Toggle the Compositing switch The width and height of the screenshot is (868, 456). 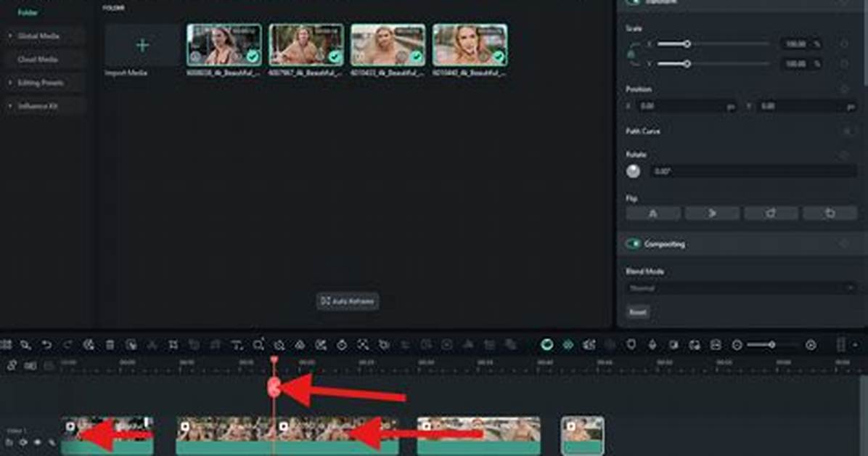[633, 244]
